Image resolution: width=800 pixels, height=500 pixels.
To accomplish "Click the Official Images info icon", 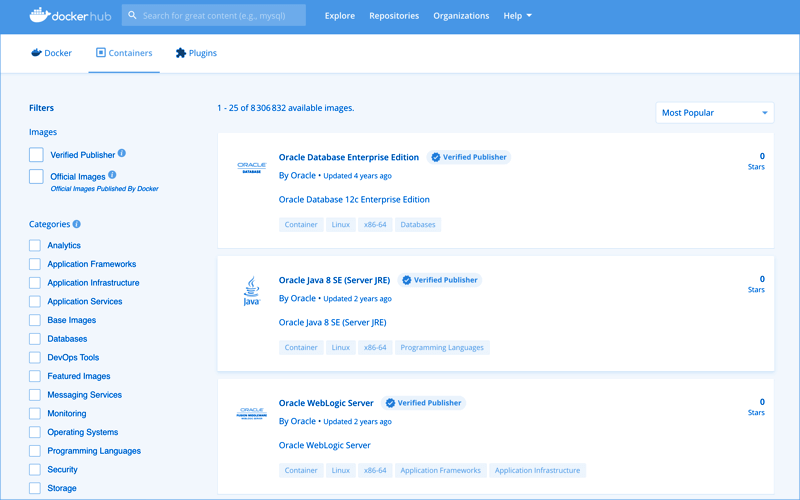I will tap(112, 176).
